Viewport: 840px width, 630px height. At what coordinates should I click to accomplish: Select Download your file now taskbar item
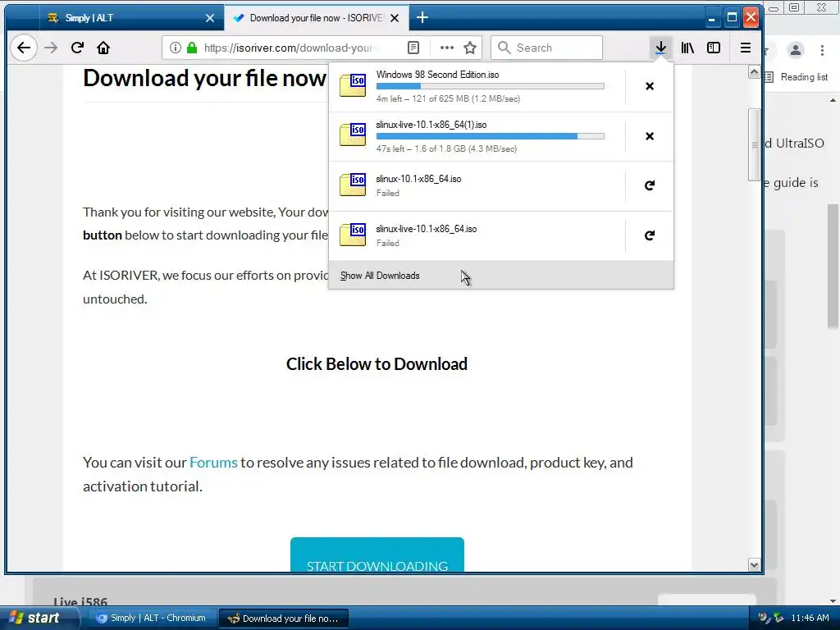click(x=284, y=619)
